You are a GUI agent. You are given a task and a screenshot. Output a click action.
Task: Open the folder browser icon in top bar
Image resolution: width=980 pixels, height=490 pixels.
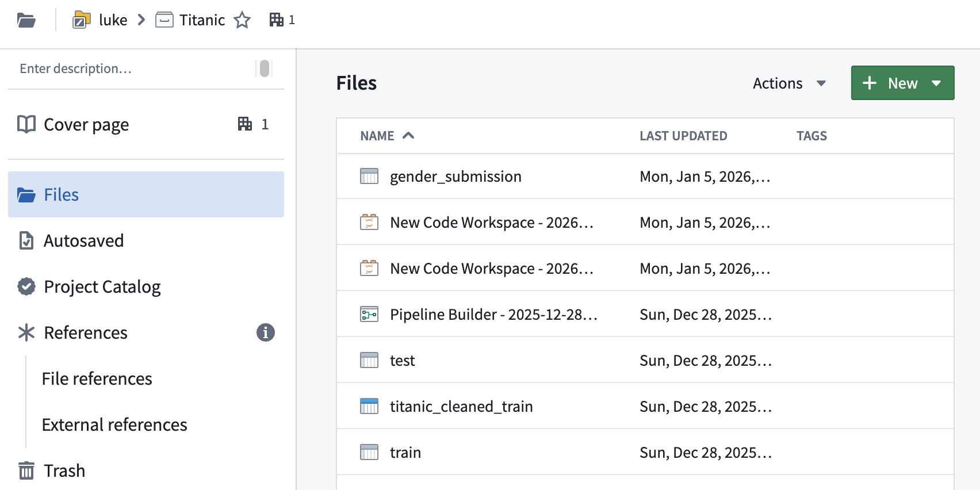click(26, 21)
